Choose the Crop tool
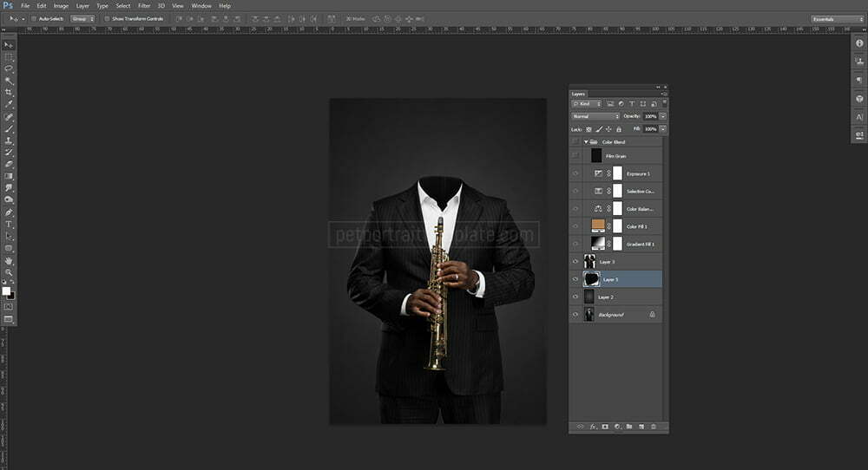Viewport: 868px width, 470px height. (x=9, y=92)
